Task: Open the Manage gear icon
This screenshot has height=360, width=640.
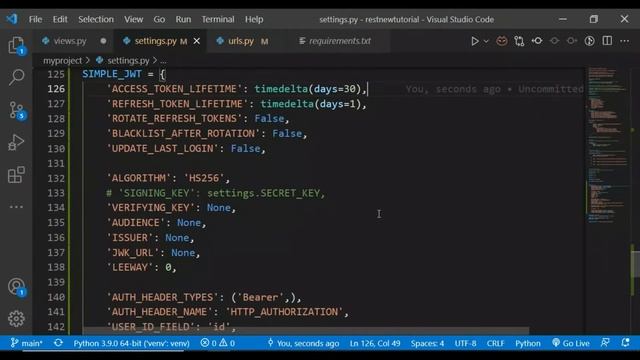Action: click(x=16, y=318)
